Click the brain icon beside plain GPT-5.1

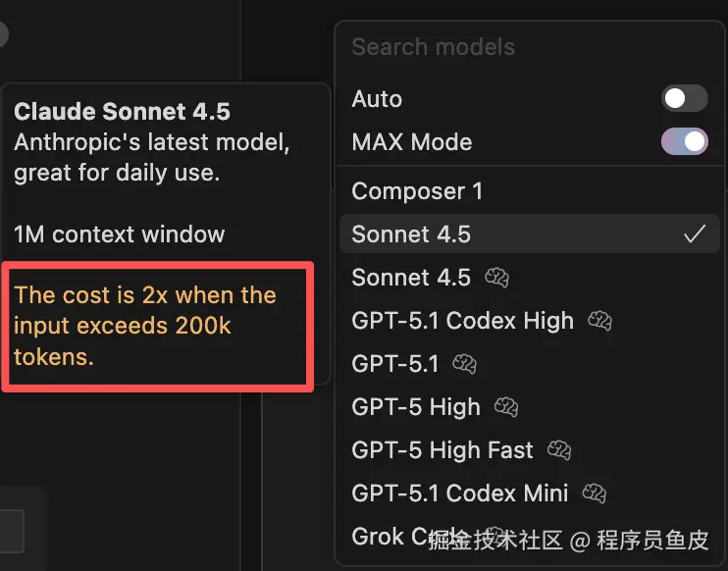tap(464, 364)
